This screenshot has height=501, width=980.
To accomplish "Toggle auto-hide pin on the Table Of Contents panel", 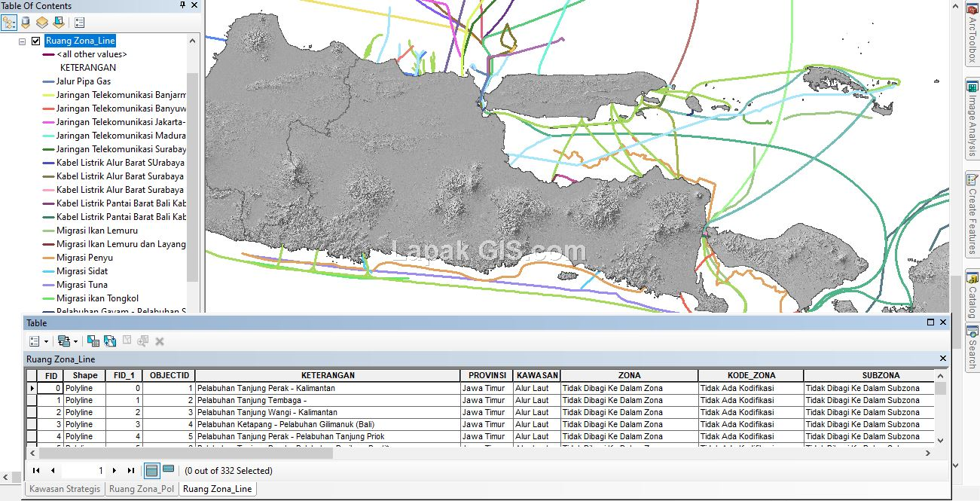I will point(182,5).
